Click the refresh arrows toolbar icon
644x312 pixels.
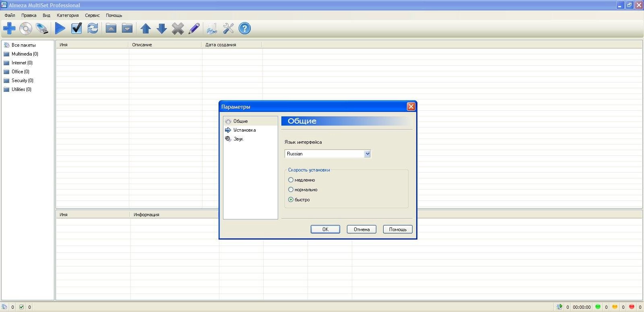point(93,28)
